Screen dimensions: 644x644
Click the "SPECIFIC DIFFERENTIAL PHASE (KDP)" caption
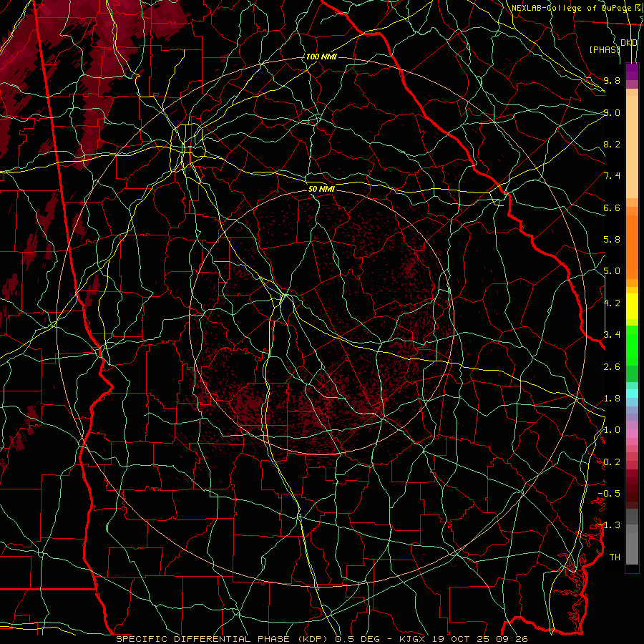224,639
